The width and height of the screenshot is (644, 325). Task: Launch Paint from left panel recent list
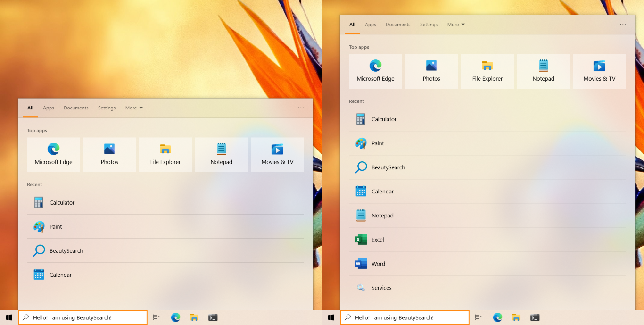(x=165, y=227)
